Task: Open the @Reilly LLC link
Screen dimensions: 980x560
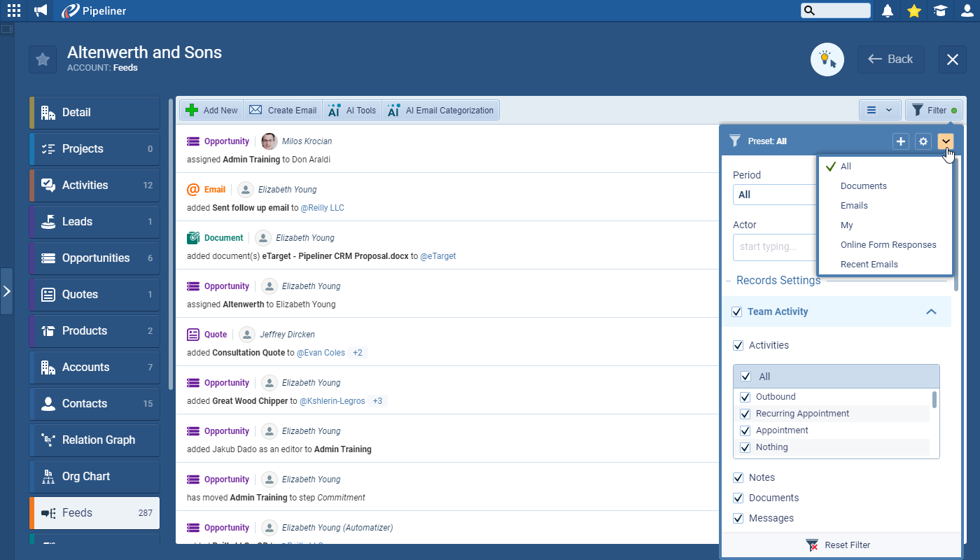Action: tap(322, 208)
